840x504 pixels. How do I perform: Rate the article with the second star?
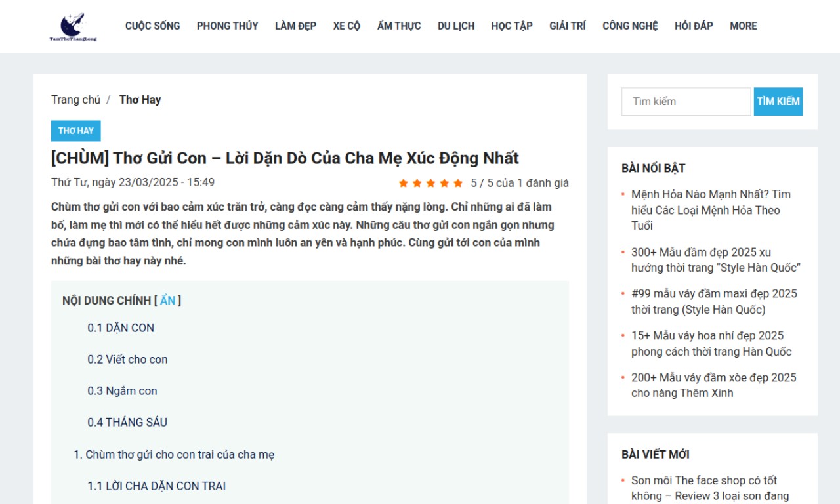(x=417, y=183)
